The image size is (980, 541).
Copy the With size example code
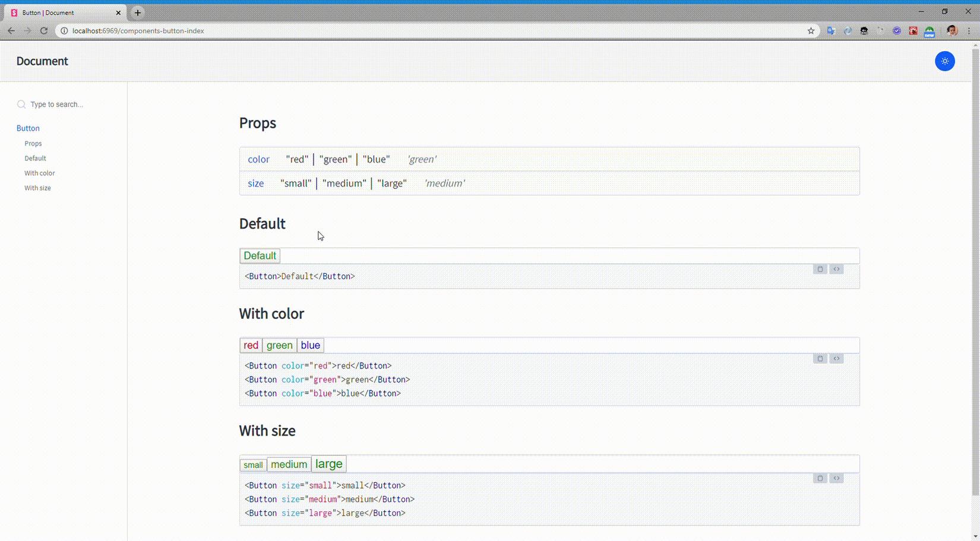click(x=820, y=478)
